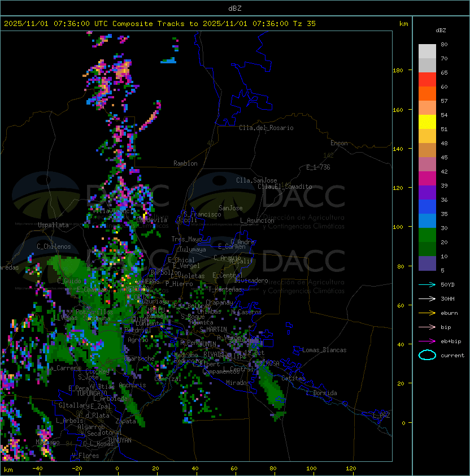This screenshot has height=476, width=470.
Task: Click the E_Carmen map label
Action: click(232, 246)
